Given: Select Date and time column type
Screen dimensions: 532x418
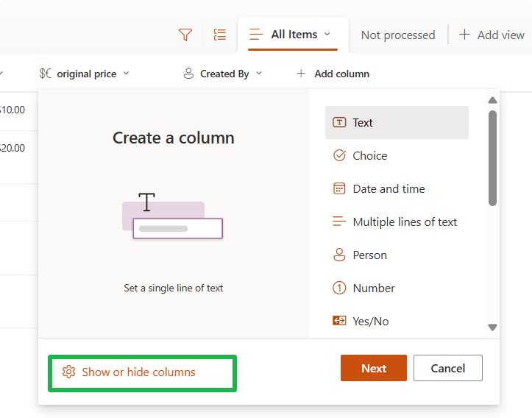Looking at the screenshot, I should pyautogui.click(x=397, y=188).
